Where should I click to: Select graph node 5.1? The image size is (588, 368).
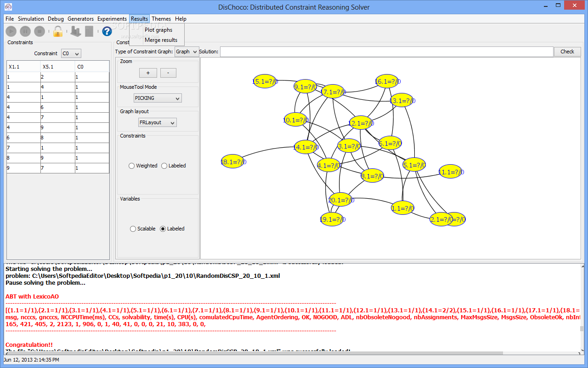pos(414,165)
